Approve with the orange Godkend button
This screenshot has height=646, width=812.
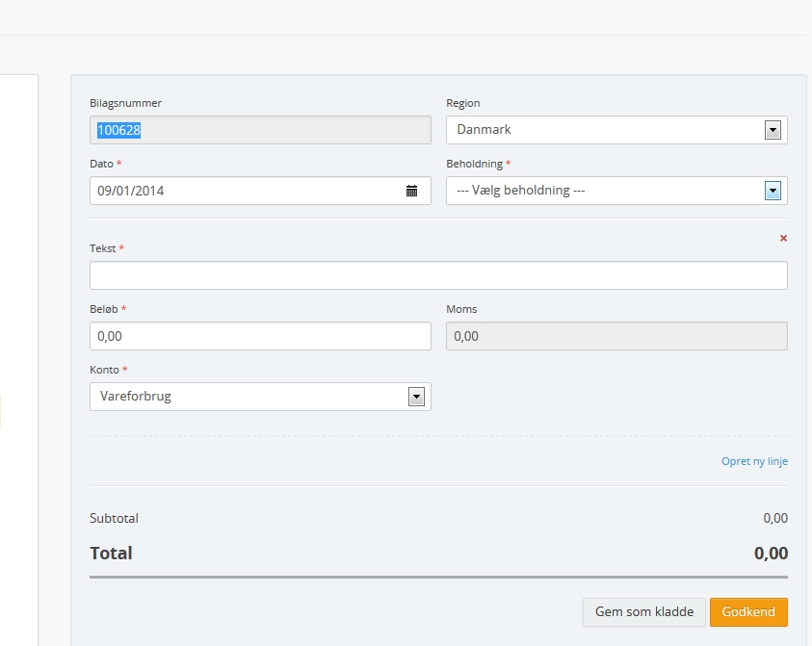coord(748,612)
